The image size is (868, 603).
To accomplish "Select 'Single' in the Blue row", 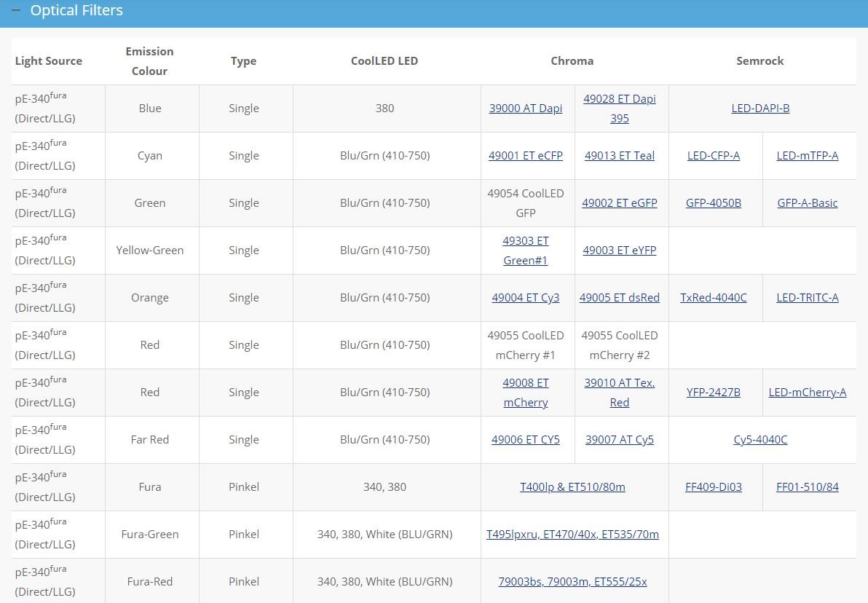I will [x=244, y=109].
